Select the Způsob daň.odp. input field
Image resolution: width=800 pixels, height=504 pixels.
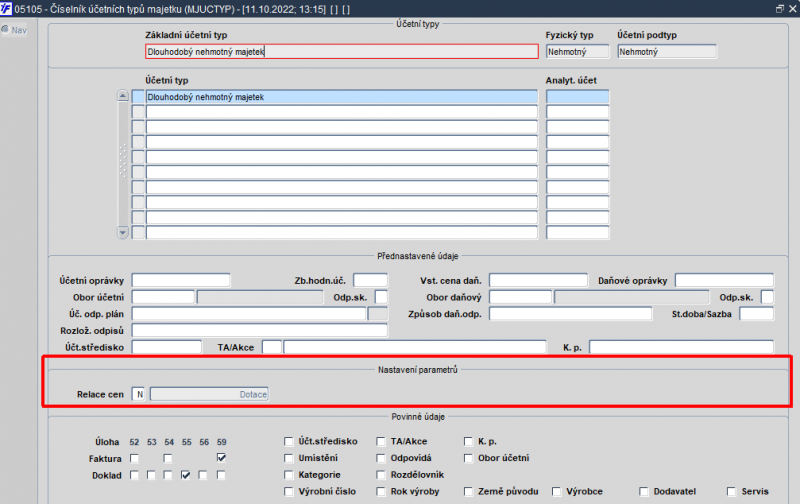tap(570, 314)
